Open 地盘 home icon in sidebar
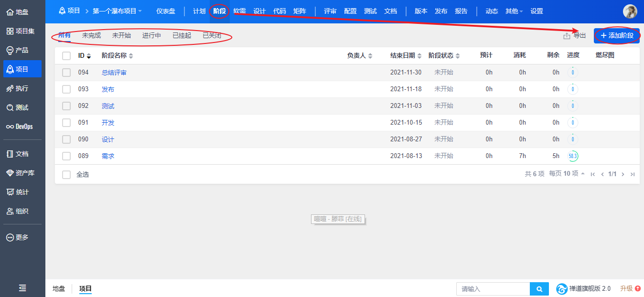 click(10, 12)
